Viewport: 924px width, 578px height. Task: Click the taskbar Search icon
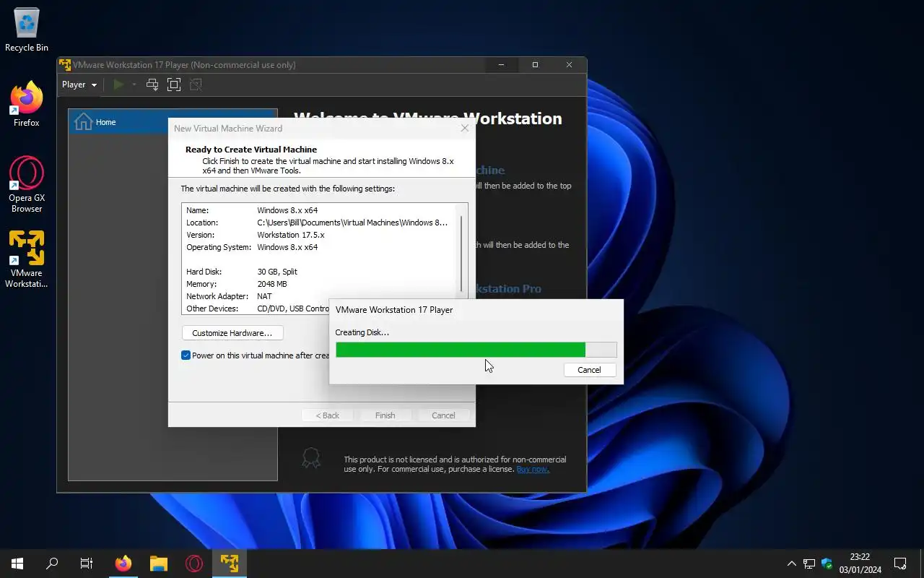[x=52, y=564]
